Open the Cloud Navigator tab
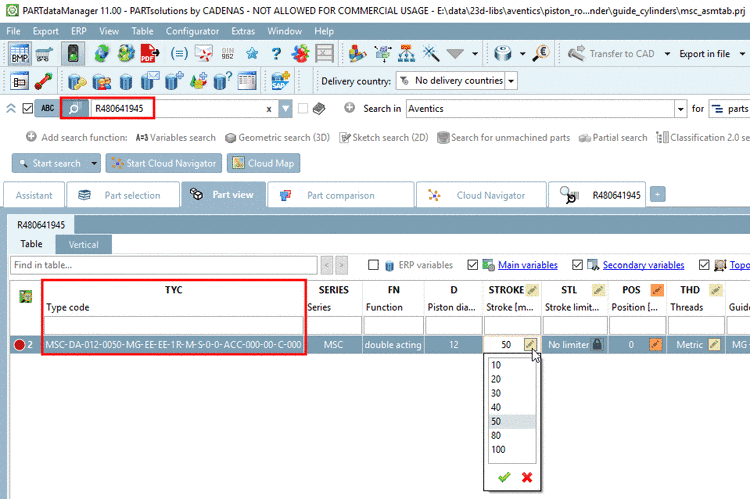750x499 pixels. click(x=481, y=195)
